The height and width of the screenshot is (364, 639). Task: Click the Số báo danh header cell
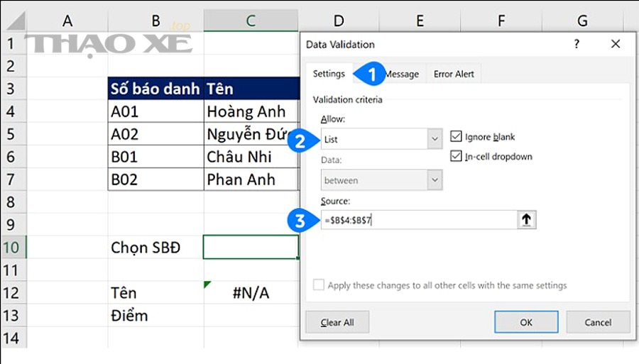[155, 89]
